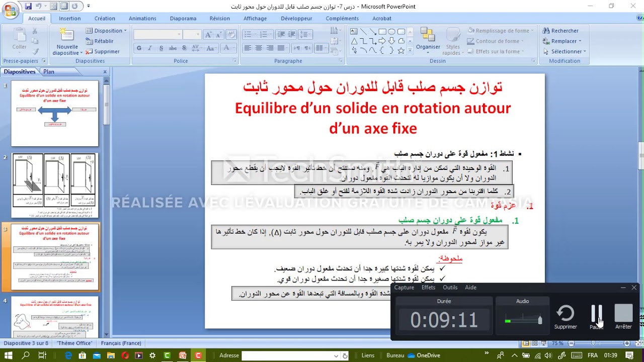Switch to Création ribbon tab
Screen dimensions: 644x362
click(105, 18)
